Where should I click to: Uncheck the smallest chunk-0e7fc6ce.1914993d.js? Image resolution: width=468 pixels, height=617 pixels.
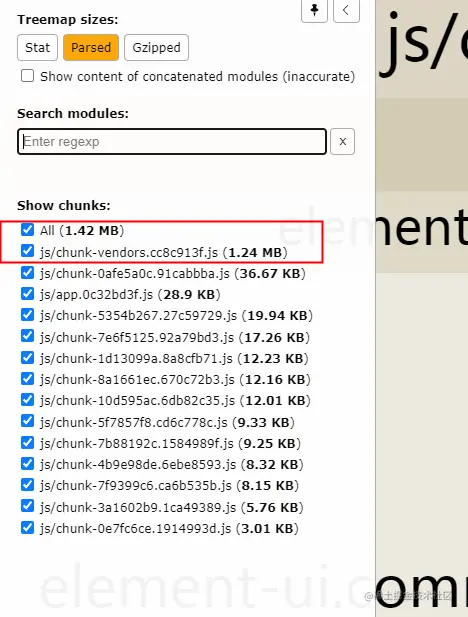click(x=27, y=527)
